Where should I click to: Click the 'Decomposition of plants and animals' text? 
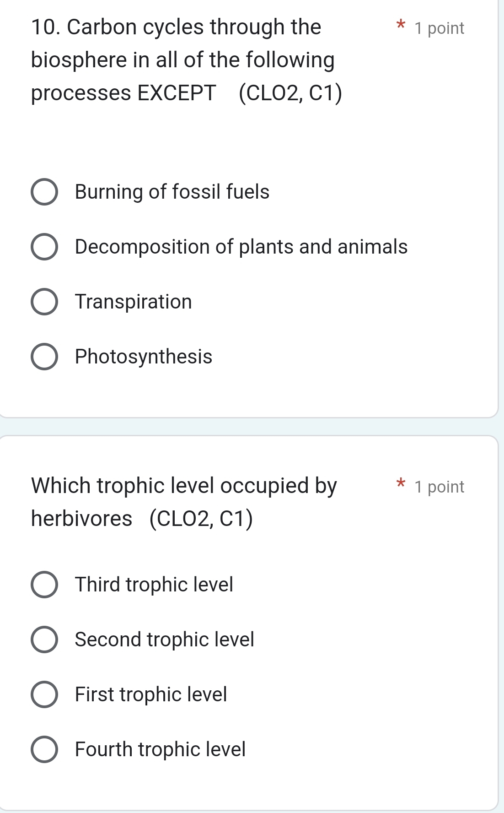point(241,247)
